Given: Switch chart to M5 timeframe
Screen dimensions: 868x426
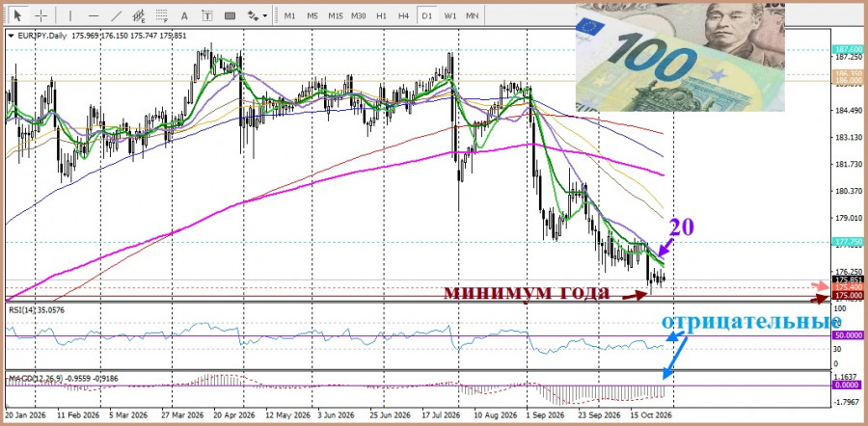Looking at the screenshot, I should pos(312,16).
